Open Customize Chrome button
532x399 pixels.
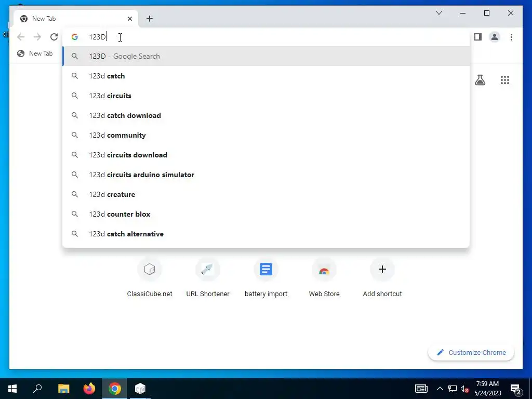tap(471, 353)
